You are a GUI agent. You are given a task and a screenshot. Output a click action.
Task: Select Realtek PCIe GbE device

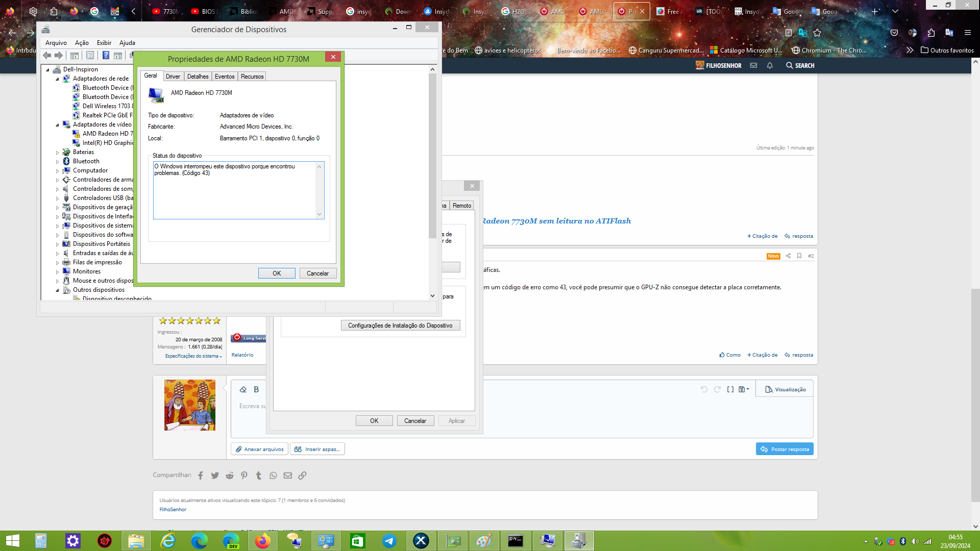pos(107,115)
